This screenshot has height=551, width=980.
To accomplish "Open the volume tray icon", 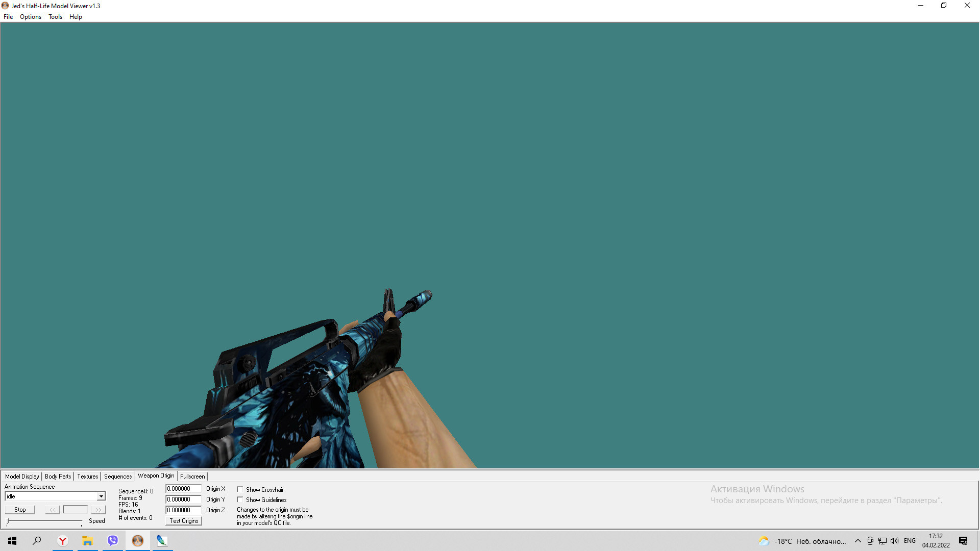I will coord(894,541).
